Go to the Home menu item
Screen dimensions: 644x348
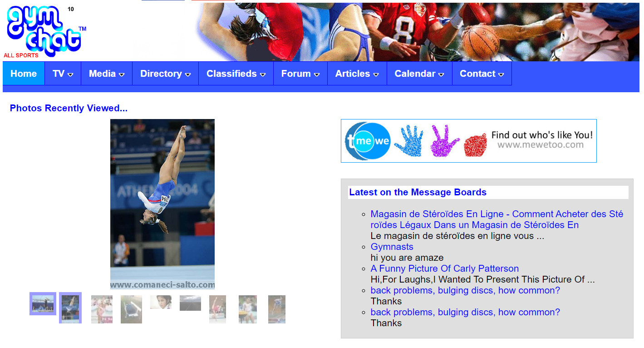(24, 74)
